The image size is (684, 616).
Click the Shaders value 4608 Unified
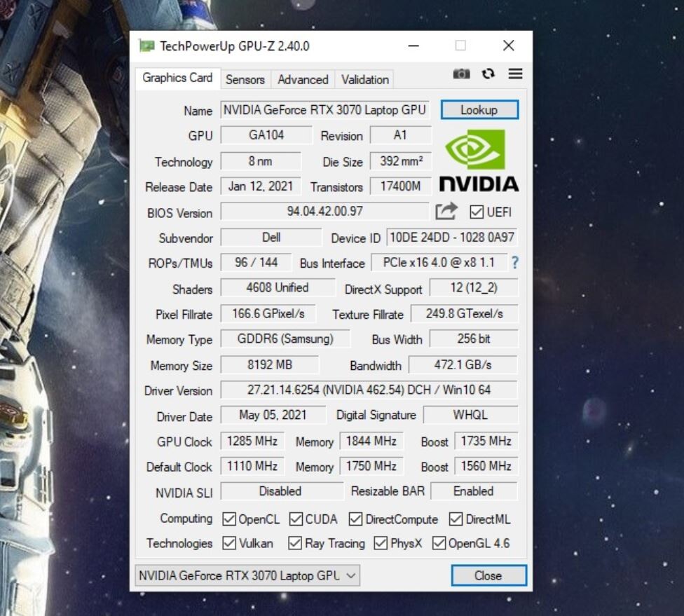(278, 287)
